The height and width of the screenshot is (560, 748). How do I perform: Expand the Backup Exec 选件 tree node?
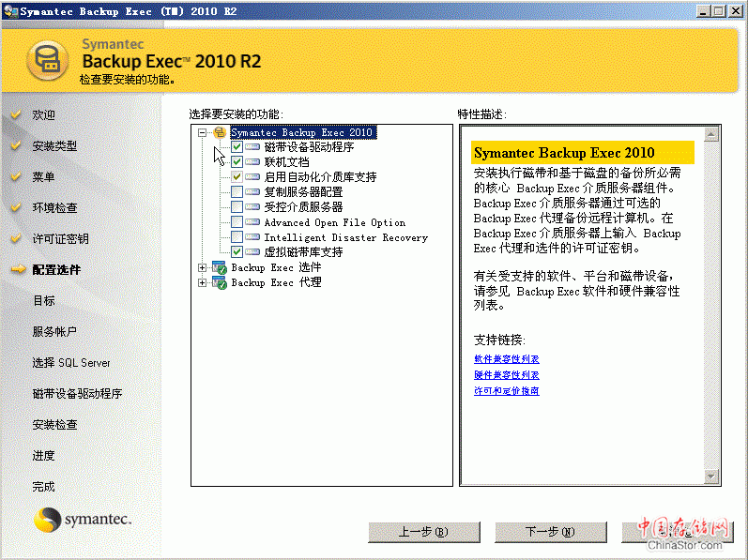click(x=203, y=268)
